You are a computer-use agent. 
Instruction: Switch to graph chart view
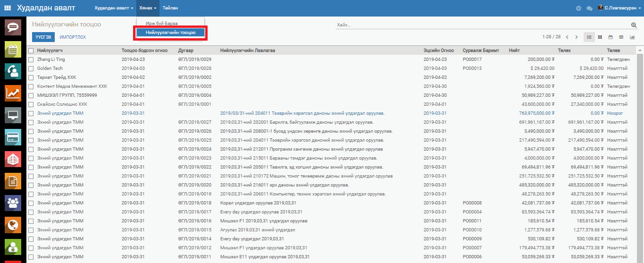632,37
